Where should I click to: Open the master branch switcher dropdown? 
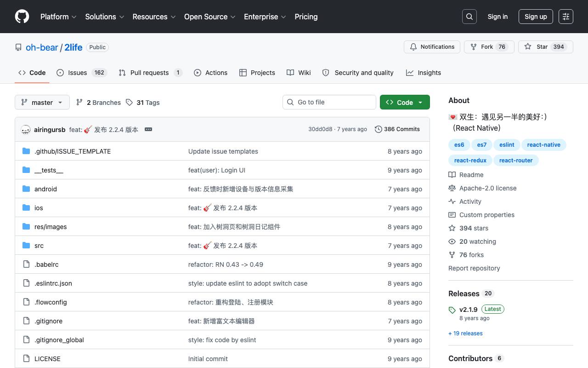(x=42, y=102)
